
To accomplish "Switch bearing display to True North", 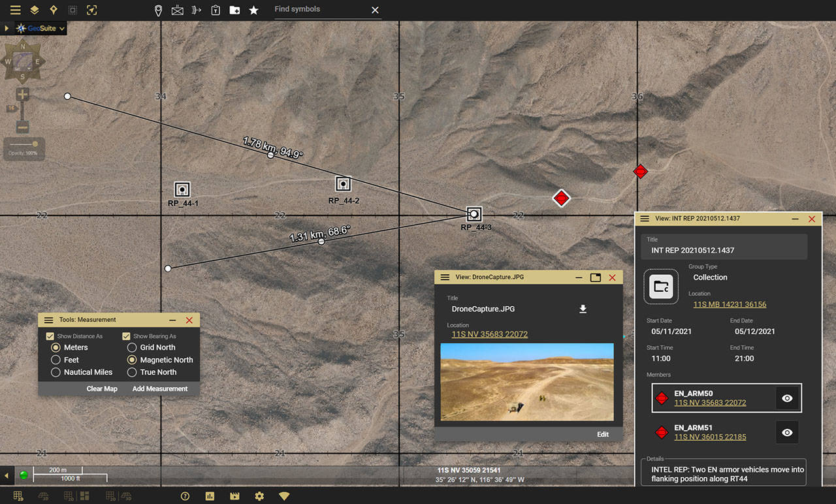I will (x=133, y=372).
